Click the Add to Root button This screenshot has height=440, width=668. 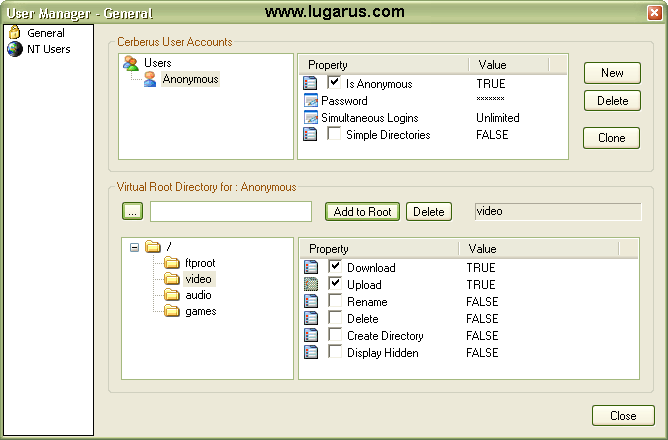click(x=362, y=212)
